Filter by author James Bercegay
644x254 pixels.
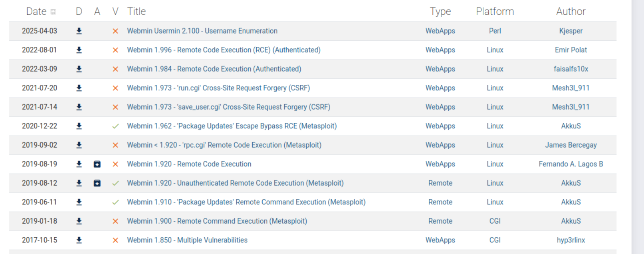coord(571,145)
